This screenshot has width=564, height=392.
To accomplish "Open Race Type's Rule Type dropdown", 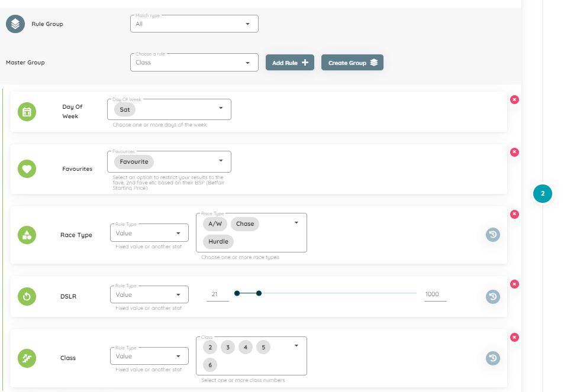I will [x=149, y=233].
